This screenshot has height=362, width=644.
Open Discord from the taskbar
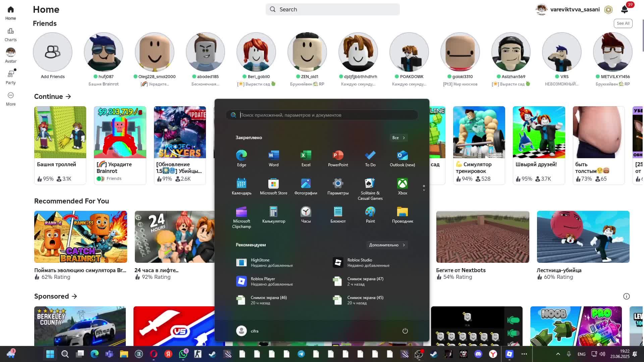click(478, 354)
